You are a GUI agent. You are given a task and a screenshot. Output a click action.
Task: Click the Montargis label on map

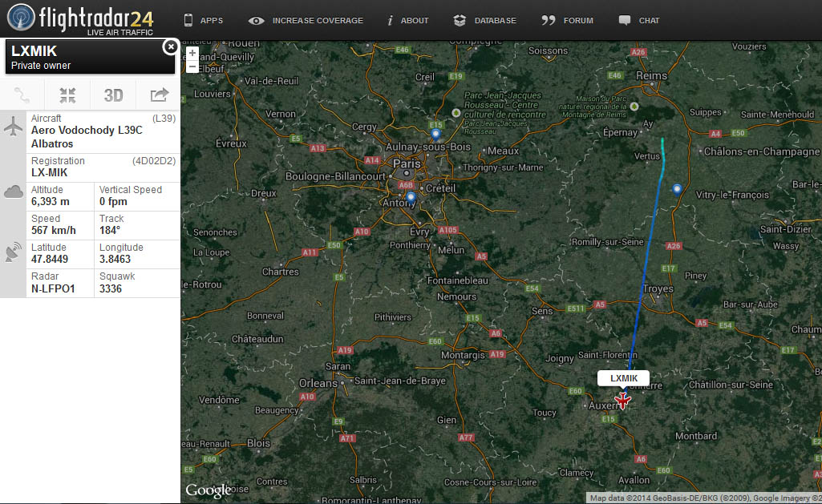(x=463, y=355)
